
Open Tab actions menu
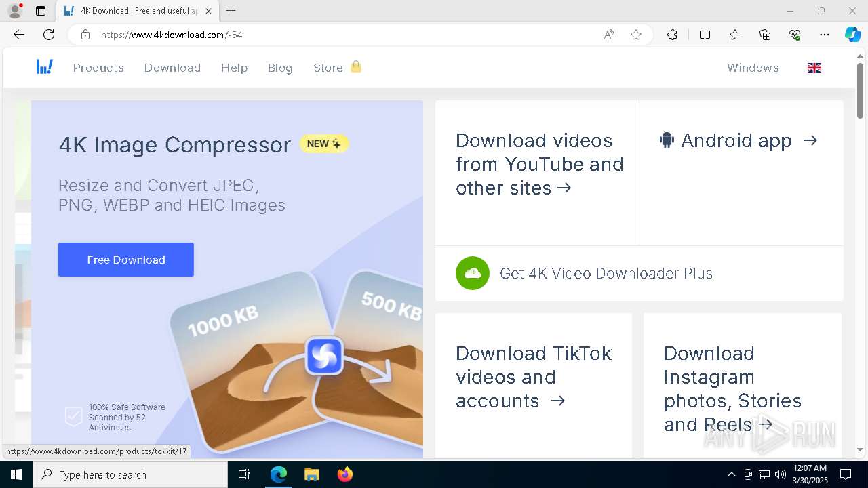tap(41, 11)
